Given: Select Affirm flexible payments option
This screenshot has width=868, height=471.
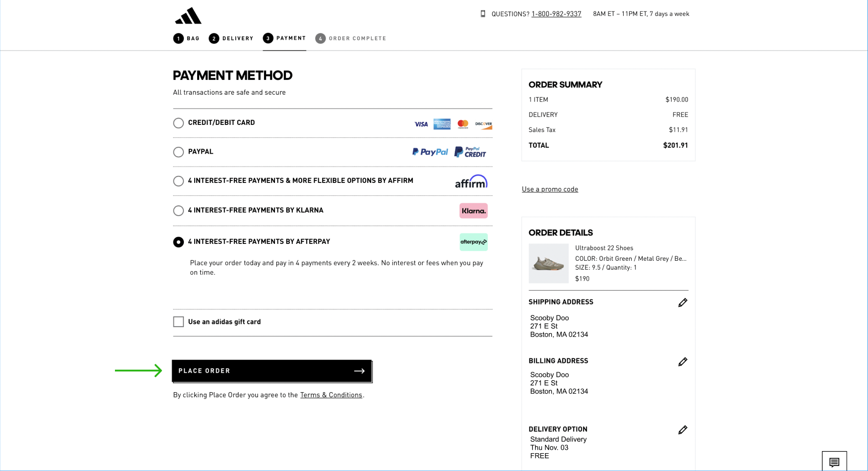Looking at the screenshot, I should (178, 181).
